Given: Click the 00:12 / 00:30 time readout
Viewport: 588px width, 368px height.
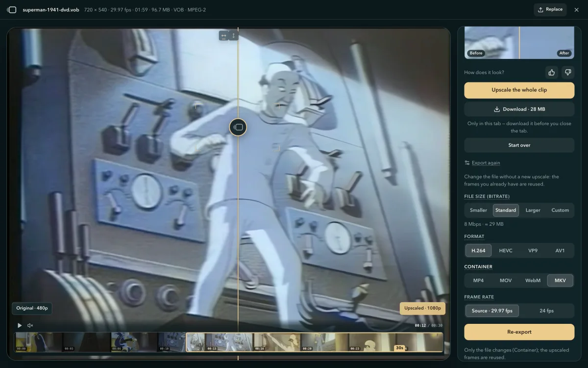Looking at the screenshot, I should click(x=429, y=325).
